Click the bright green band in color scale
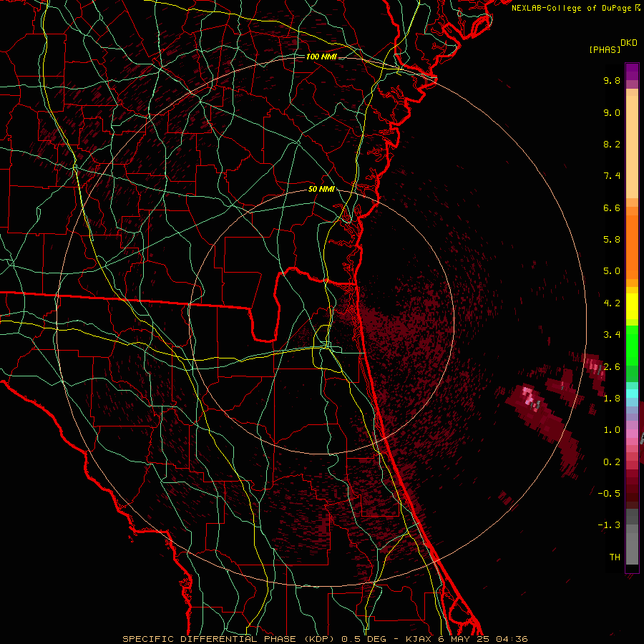This screenshot has width=644, height=644. point(632,345)
